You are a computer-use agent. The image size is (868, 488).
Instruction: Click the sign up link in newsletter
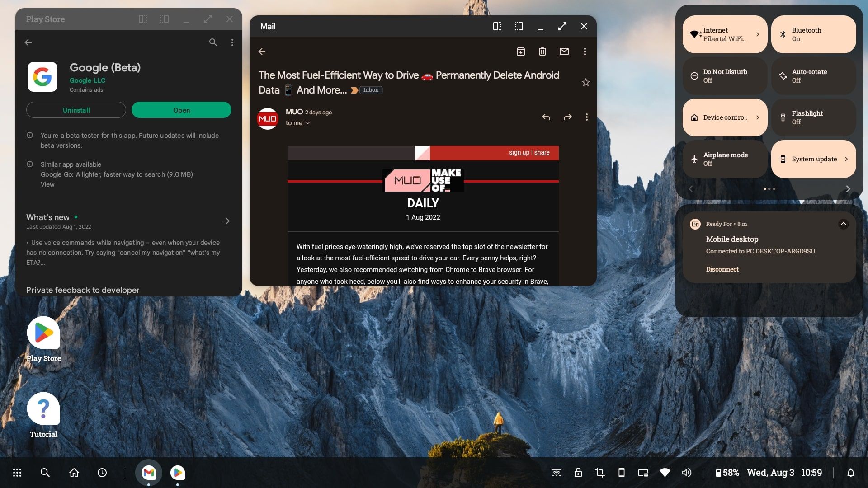518,152
